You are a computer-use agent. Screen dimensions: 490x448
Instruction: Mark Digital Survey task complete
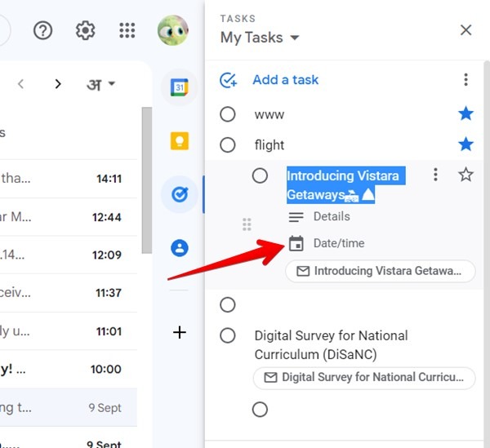228,335
